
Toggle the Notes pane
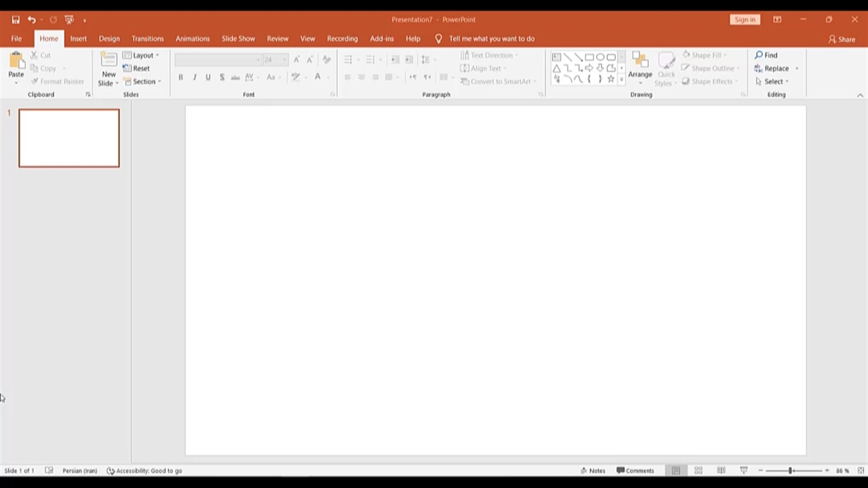pos(592,470)
